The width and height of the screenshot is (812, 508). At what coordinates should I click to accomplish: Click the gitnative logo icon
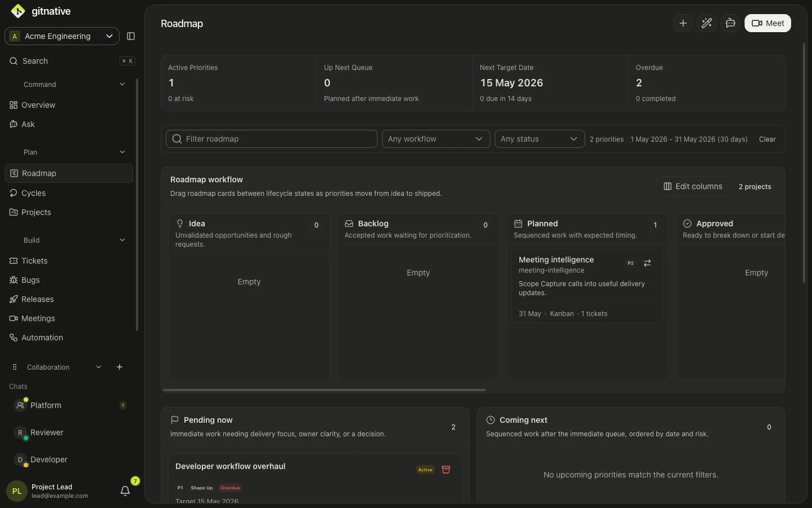pos(18,11)
